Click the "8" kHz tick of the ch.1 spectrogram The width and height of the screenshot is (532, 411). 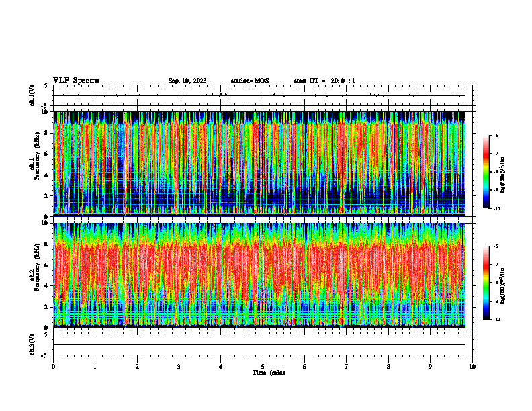(47, 133)
